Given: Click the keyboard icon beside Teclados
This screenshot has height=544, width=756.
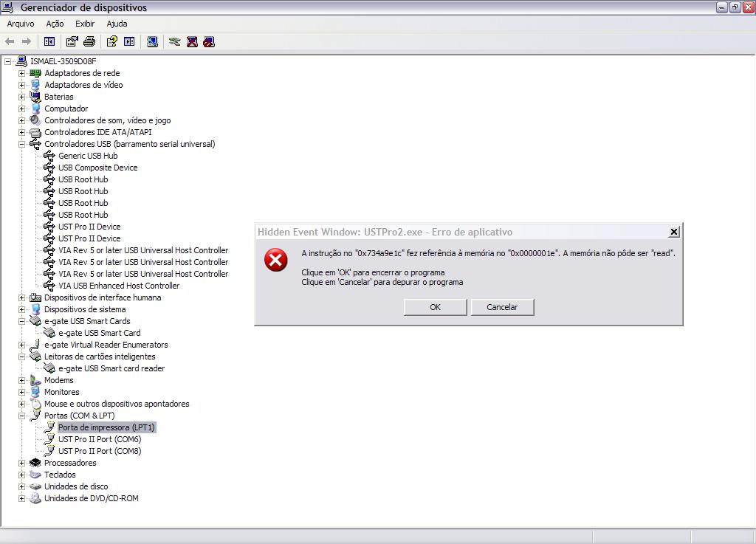Looking at the screenshot, I should [35, 475].
